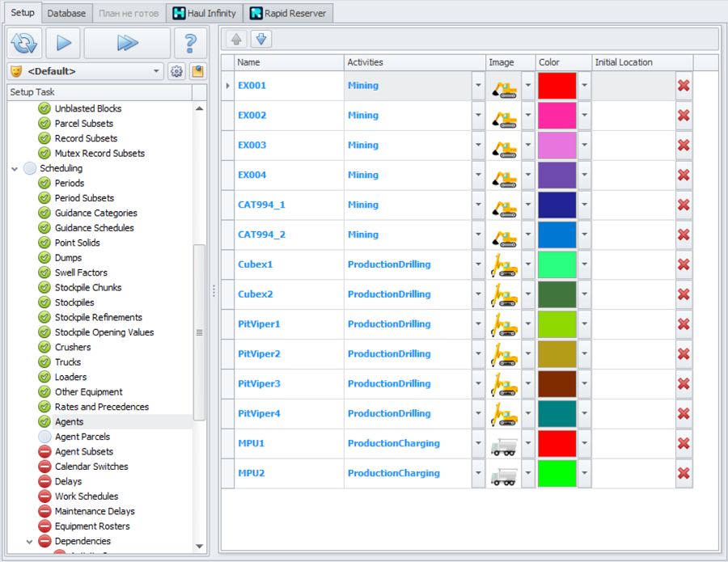Screen dimensions: 728x562
Task: Open Calendar Switches setup task
Action: click(x=91, y=467)
